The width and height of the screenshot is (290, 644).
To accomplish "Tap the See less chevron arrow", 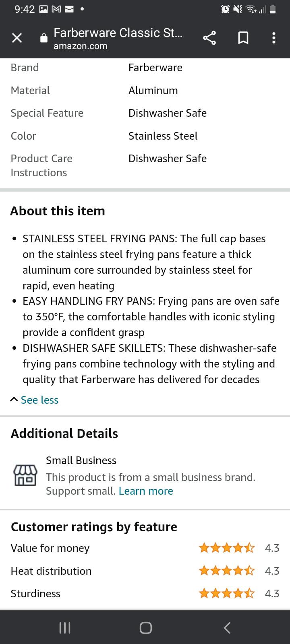I will point(14,399).
